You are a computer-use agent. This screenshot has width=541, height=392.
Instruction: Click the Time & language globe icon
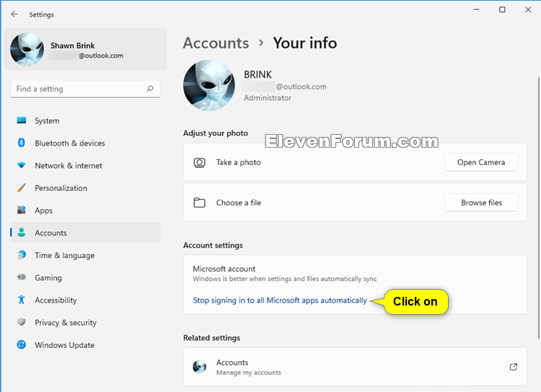coord(22,255)
